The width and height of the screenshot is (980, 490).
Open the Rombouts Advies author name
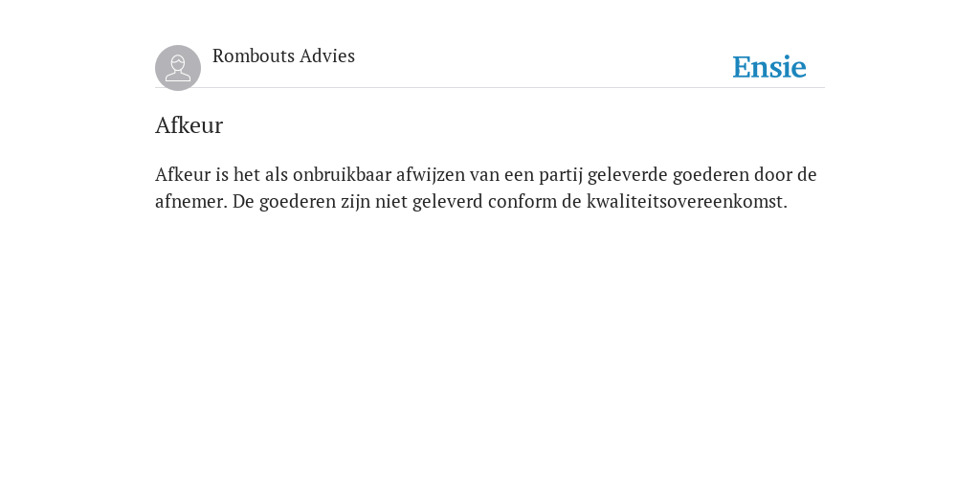(283, 56)
